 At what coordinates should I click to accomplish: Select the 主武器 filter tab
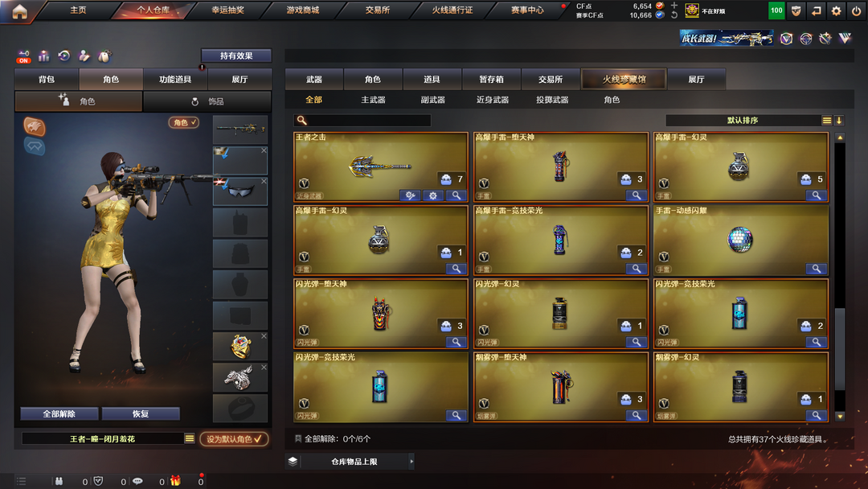coord(373,100)
